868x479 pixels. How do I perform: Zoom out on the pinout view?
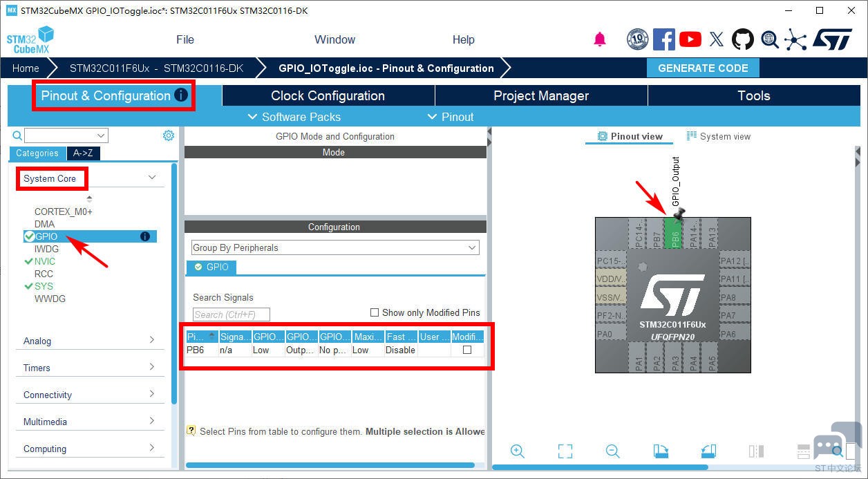(x=612, y=451)
